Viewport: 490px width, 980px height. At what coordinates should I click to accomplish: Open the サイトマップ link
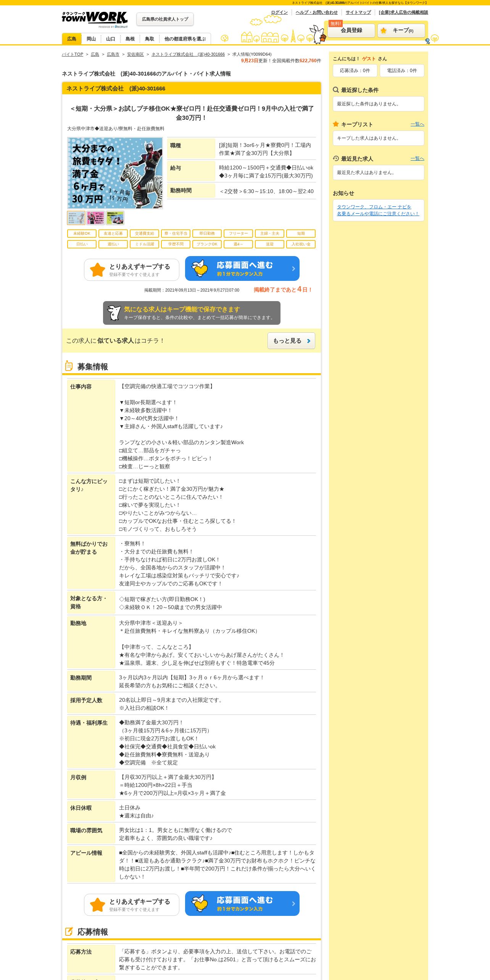(358, 12)
